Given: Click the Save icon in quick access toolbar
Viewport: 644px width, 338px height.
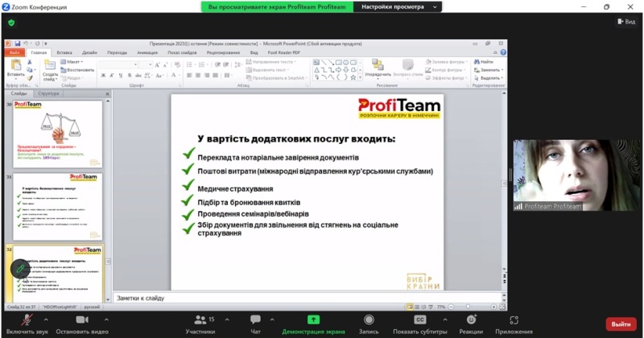Looking at the screenshot, I should coord(17,43).
